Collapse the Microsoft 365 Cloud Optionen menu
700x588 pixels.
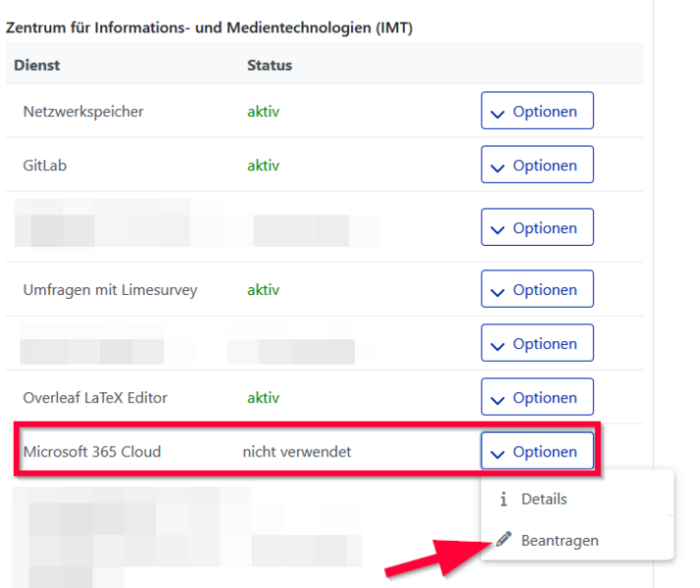pos(537,452)
